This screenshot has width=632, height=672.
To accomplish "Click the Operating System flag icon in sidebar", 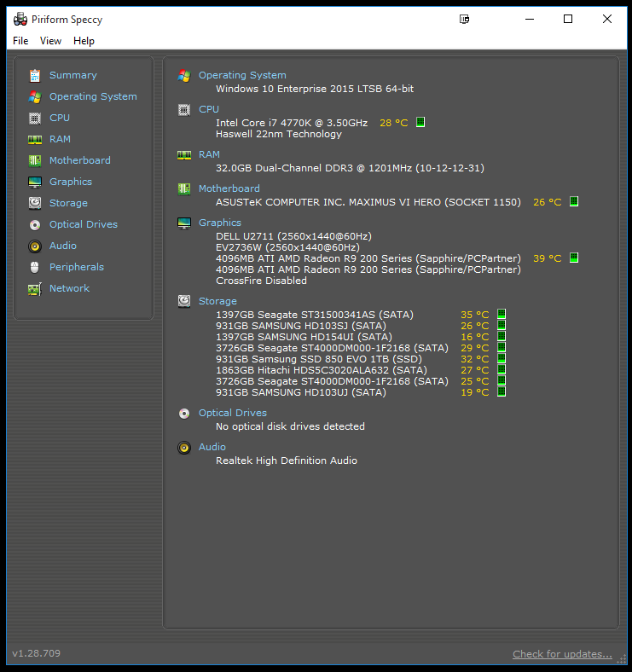I will coord(35,97).
